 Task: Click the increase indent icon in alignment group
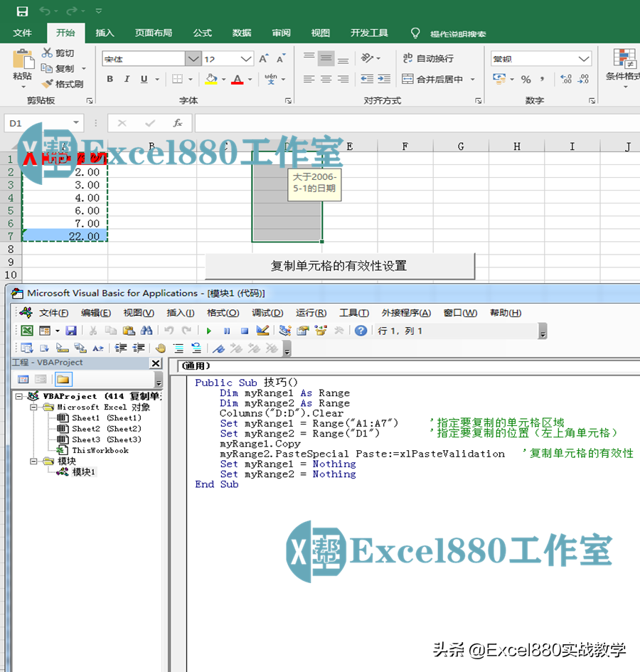click(384, 79)
